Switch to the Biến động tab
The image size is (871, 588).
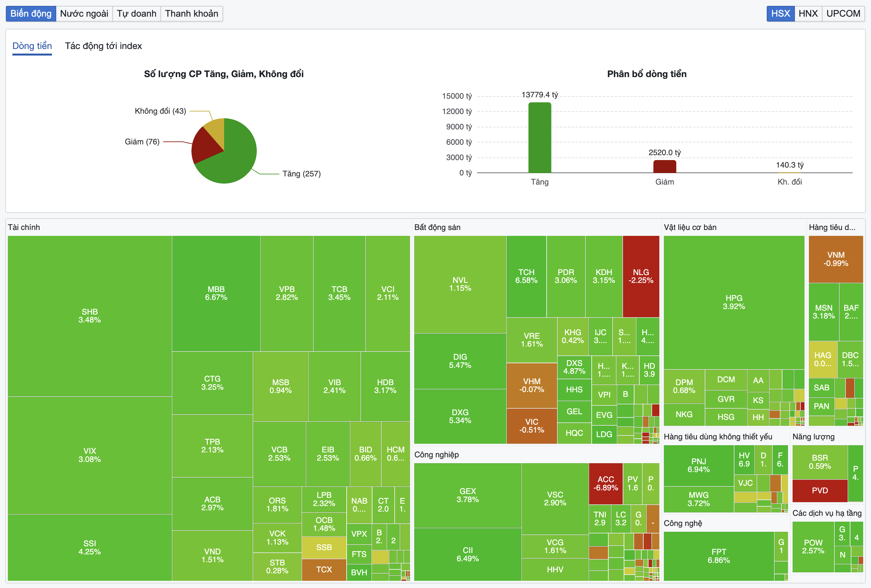click(x=31, y=13)
